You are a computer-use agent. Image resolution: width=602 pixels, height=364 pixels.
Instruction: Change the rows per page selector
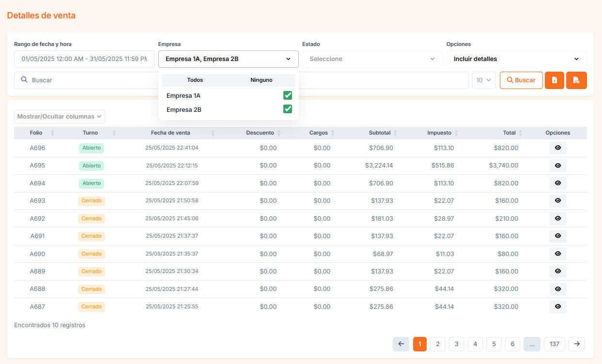click(x=484, y=80)
